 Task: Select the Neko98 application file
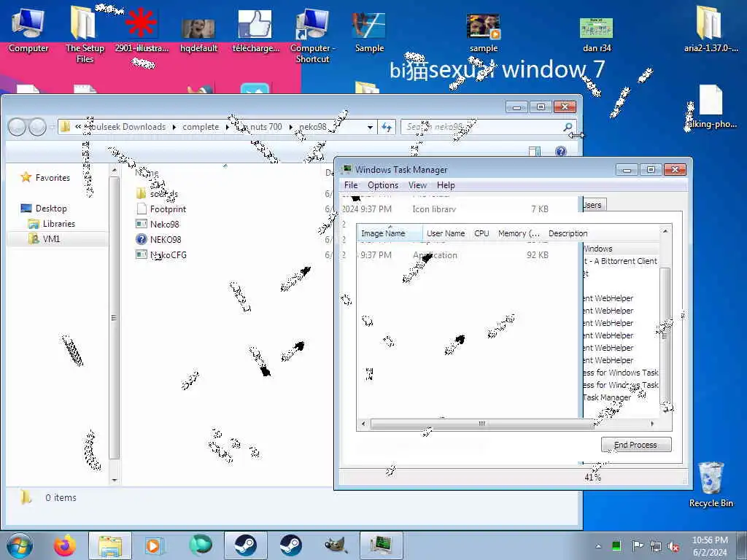coord(164,225)
